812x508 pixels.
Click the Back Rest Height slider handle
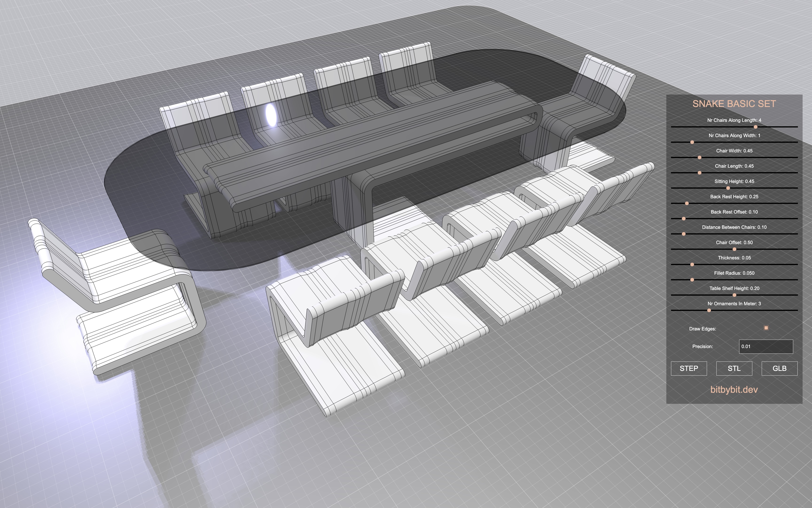tap(687, 203)
